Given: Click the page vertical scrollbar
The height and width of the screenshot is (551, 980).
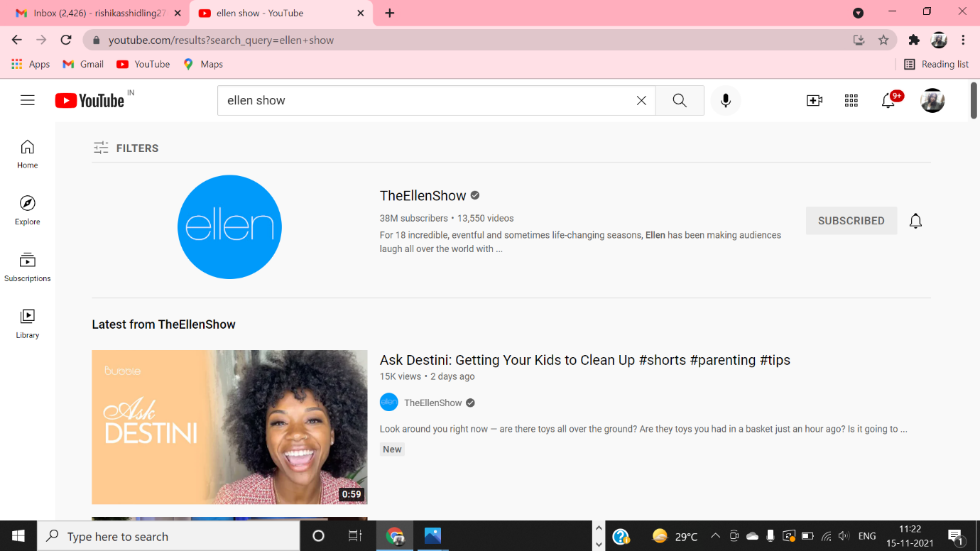Looking at the screenshot, I should [974, 101].
